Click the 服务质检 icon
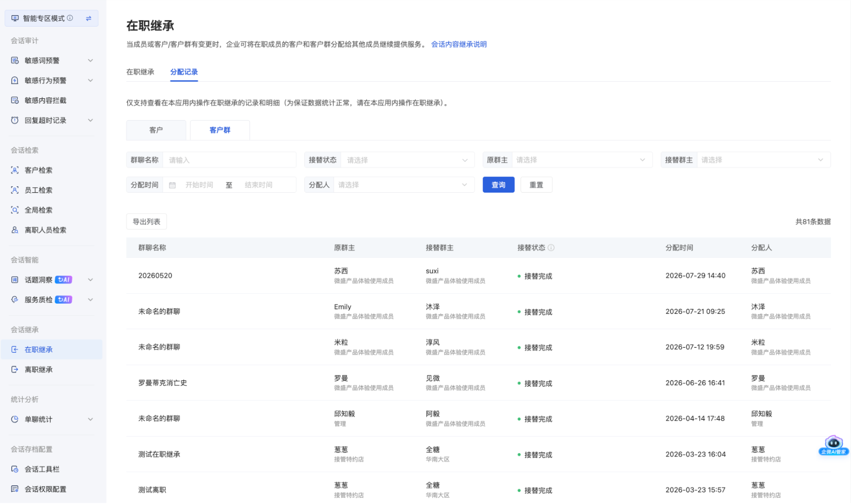 [x=14, y=300]
